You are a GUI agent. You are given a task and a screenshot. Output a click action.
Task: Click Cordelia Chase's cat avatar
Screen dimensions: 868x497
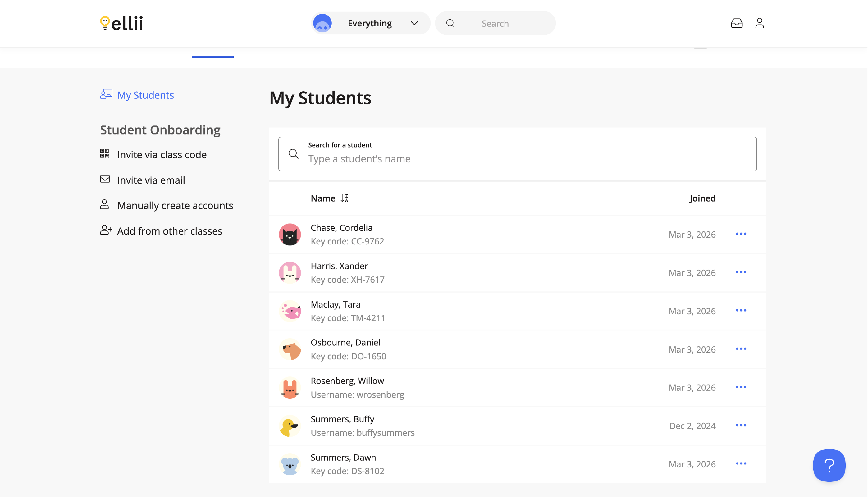(290, 234)
